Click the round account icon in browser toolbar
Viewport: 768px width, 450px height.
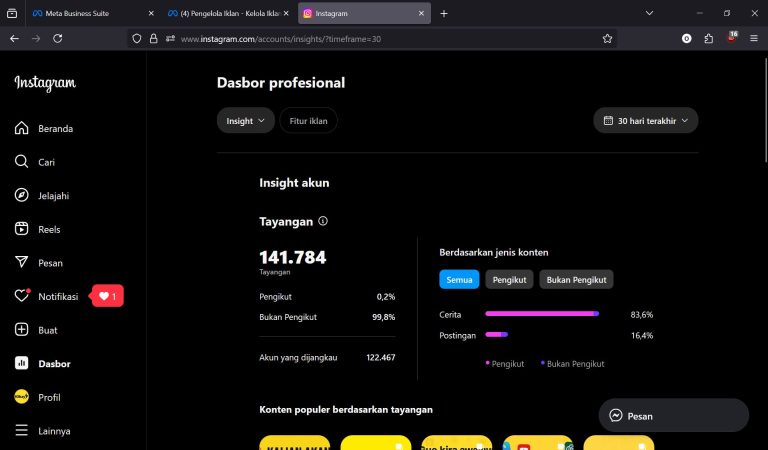coord(687,39)
